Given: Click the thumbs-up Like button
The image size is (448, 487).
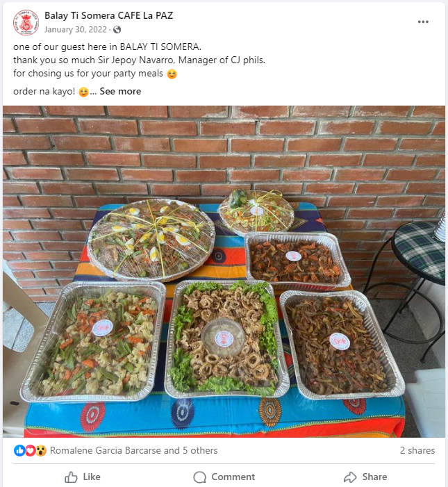Looking at the screenshot, I should point(83,477).
